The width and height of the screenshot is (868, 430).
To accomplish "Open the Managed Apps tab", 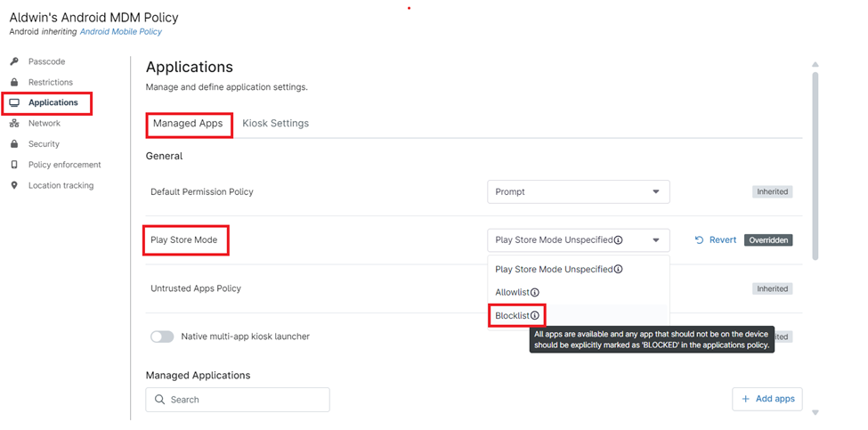I will coord(188,123).
